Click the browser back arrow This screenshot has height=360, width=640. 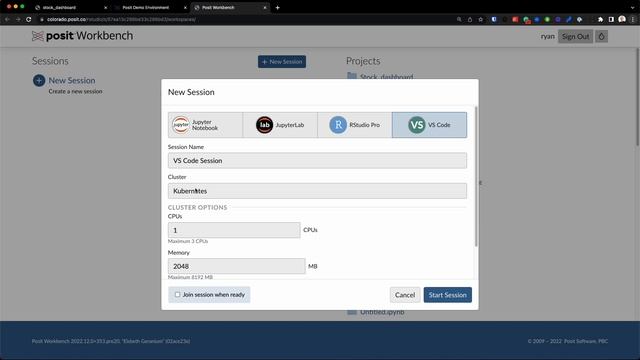[x=7, y=19]
